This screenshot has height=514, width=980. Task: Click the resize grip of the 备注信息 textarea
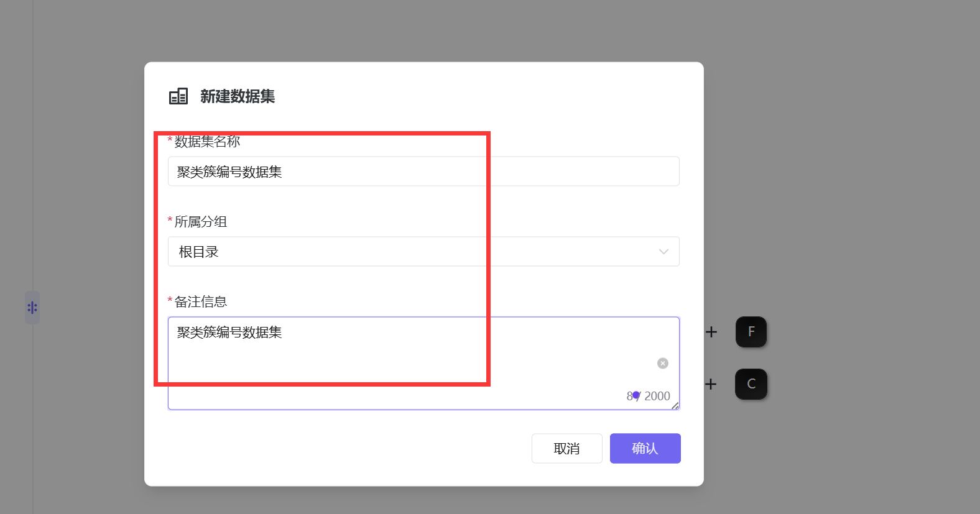pyautogui.click(x=675, y=406)
